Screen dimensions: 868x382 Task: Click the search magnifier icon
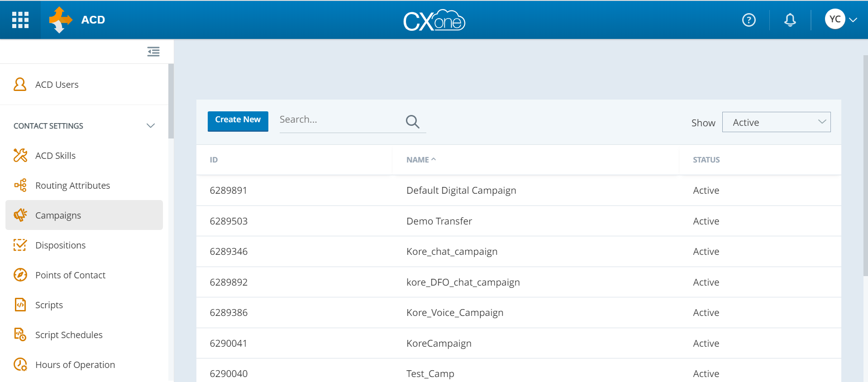click(x=412, y=121)
